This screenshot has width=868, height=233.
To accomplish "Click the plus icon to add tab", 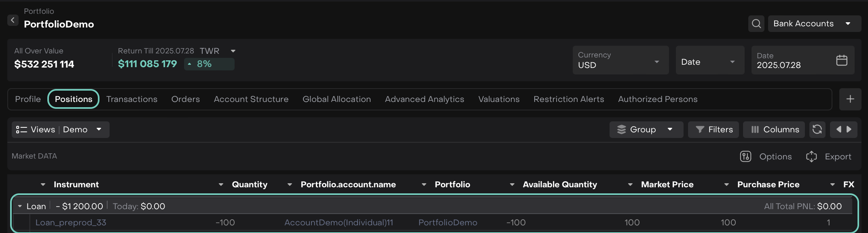I will point(850,99).
